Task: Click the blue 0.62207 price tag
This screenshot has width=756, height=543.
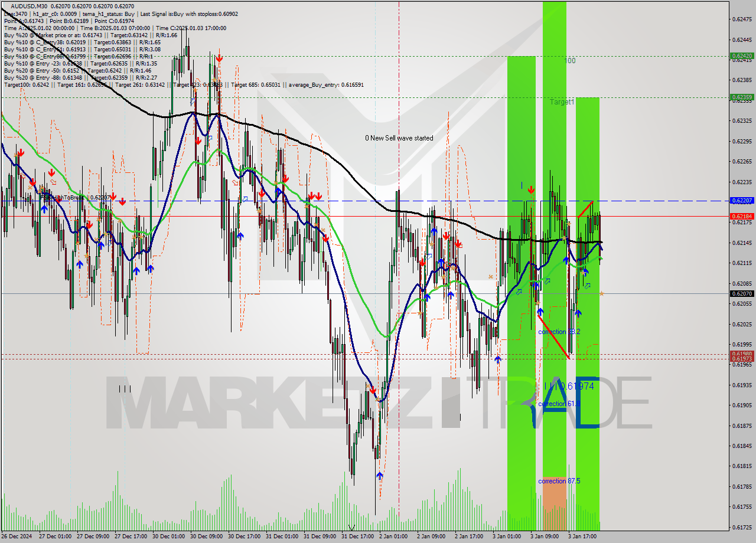Action: click(742, 201)
